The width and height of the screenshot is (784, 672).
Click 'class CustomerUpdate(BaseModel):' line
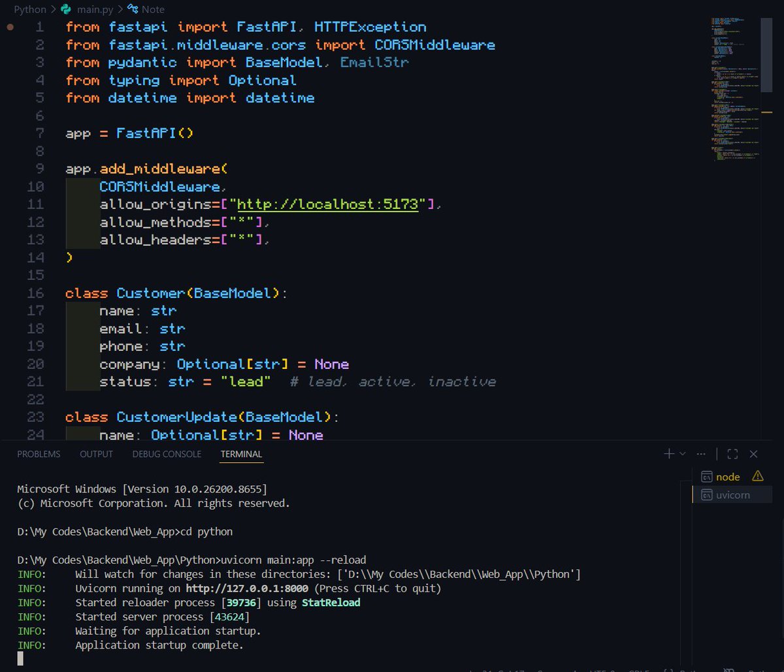coord(203,417)
